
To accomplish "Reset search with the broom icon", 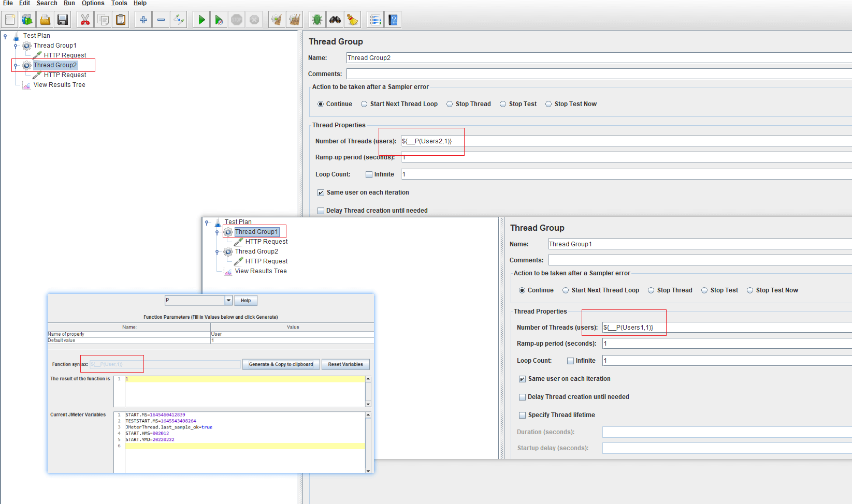I will tap(353, 20).
